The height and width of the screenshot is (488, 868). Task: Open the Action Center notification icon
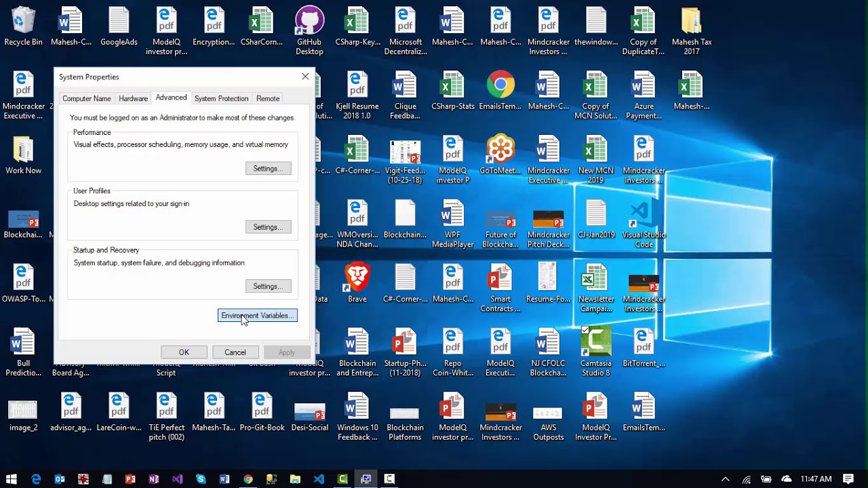(848, 479)
